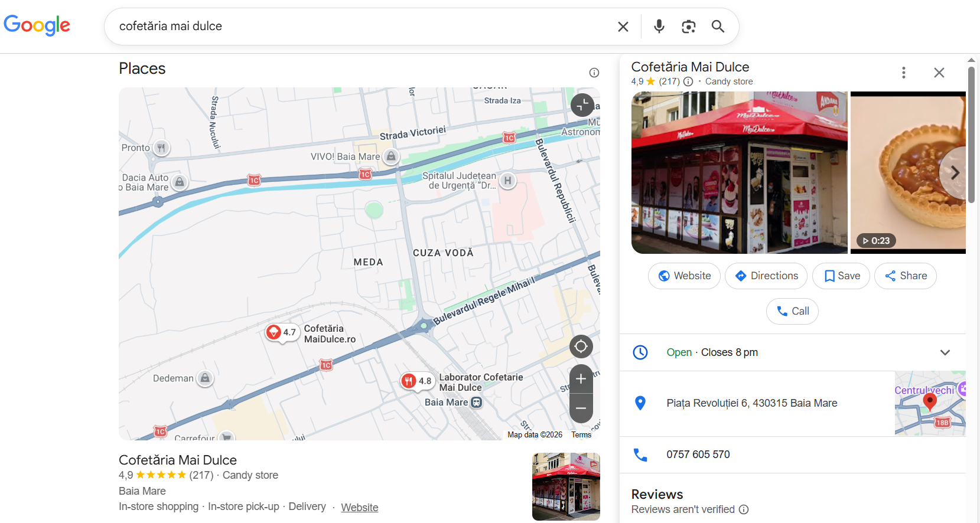Select the Cofetăria MaiDulce.ro 4.7 map pin
The height and width of the screenshot is (523, 980).
[281, 333]
